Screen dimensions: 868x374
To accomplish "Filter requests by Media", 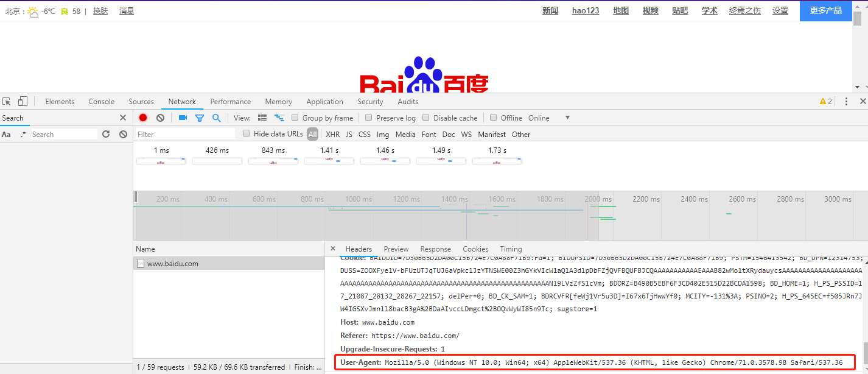I will click(x=405, y=135).
